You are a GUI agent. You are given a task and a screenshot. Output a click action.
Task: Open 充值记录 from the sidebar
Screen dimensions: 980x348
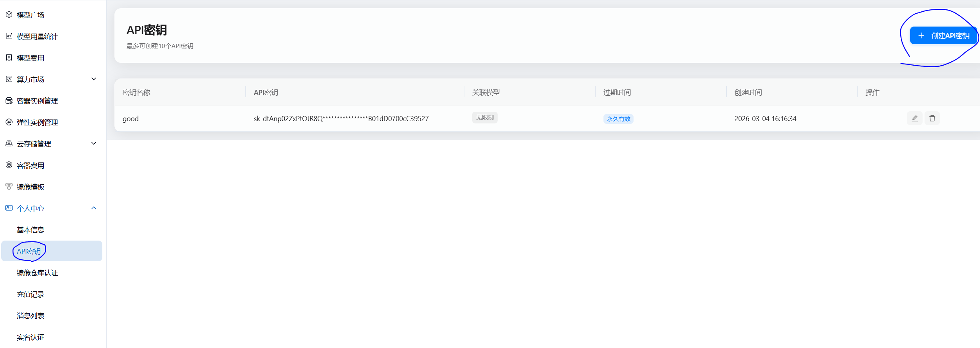30,294
